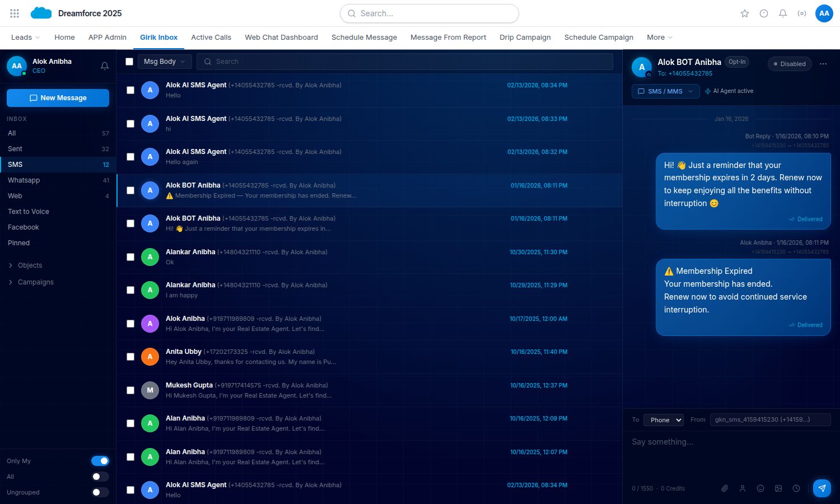Screen dimensions: 840x504
Task: Click the AA user avatar in header
Action: coord(824,13)
